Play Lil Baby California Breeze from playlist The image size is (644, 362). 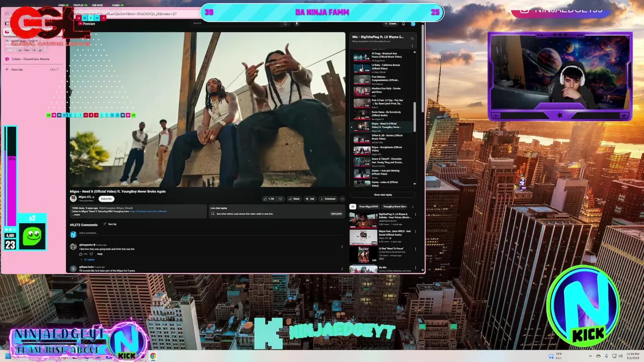coord(383,68)
